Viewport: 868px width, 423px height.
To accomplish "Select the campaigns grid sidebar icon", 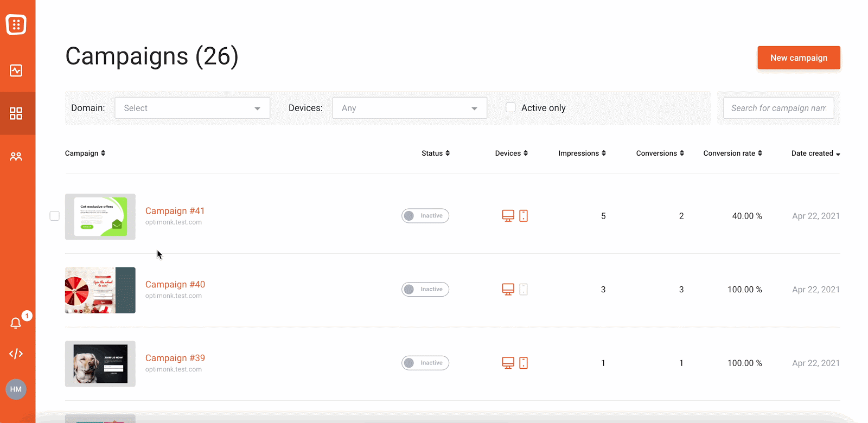I will pyautogui.click(x=16, y=113).
